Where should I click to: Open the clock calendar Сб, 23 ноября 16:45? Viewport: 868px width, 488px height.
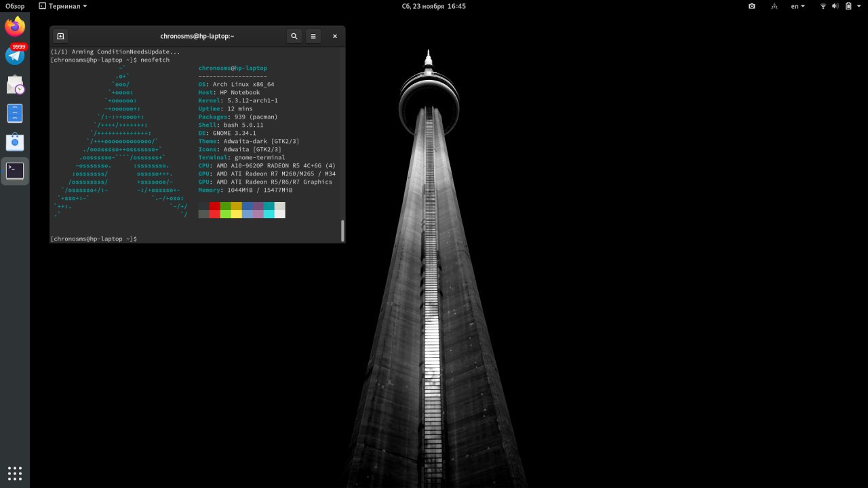tap(433, 6)
